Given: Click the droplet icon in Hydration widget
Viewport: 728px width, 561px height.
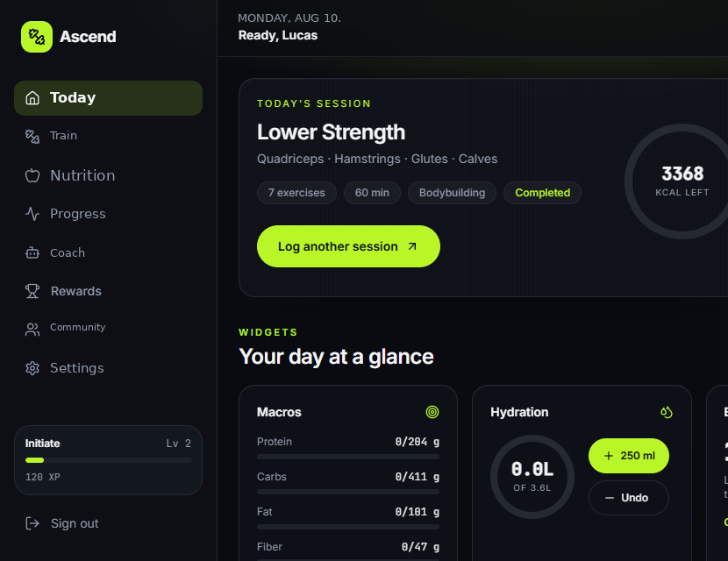Looking at the screenshot, I should pos(667,412).
